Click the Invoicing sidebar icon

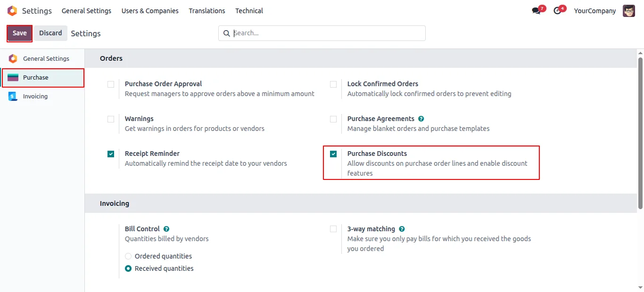click(13, 97)
